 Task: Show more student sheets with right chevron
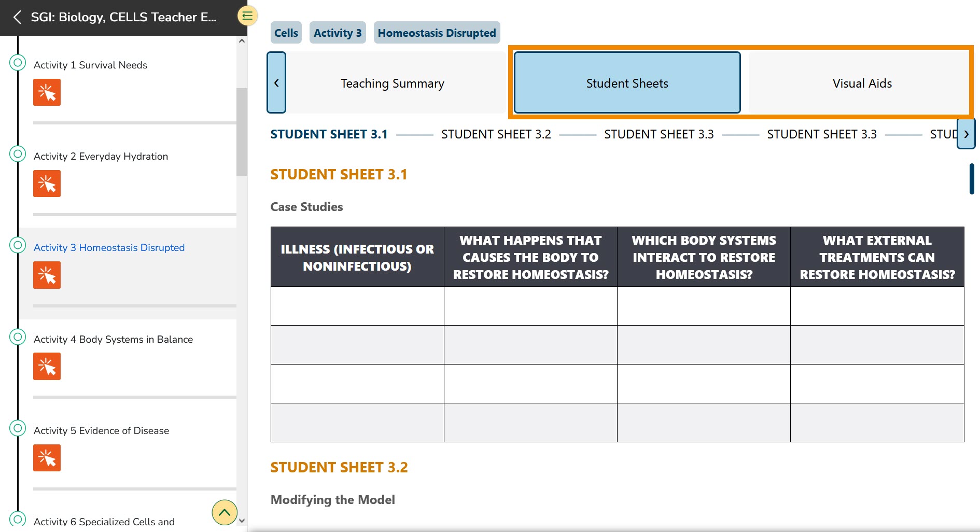(x=965, y=134)
